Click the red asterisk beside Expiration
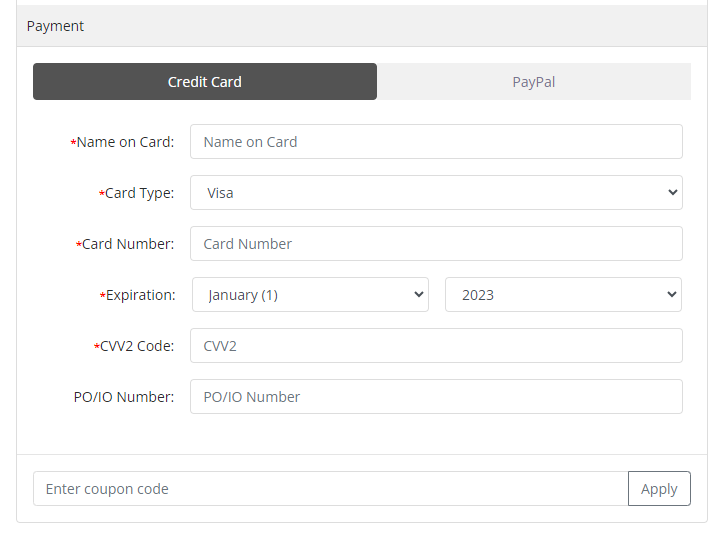 click(103, 296)
